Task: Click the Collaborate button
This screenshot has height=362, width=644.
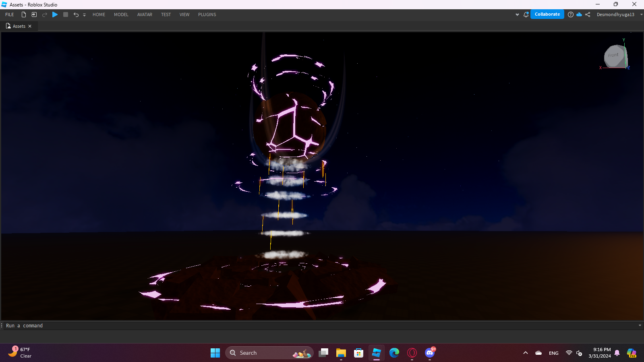Action: pyautogui.click(x=547, y=14)
